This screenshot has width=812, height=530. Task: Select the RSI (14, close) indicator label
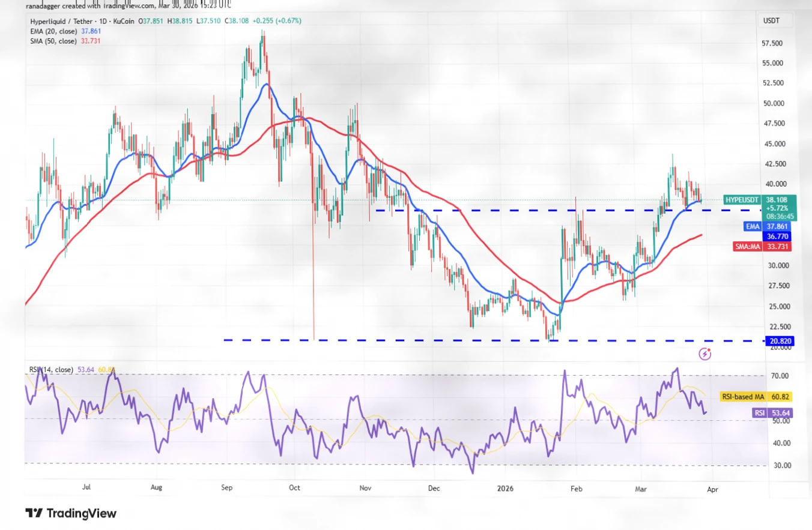pos(51,370)
